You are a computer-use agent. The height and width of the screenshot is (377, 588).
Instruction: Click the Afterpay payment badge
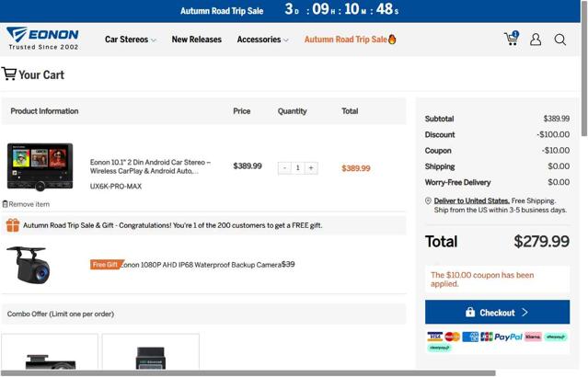556,337
